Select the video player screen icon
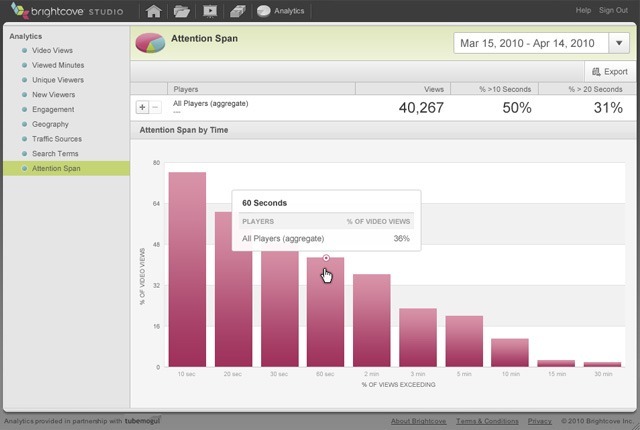This screenshot has width=640, height=430. pos(210,11)
